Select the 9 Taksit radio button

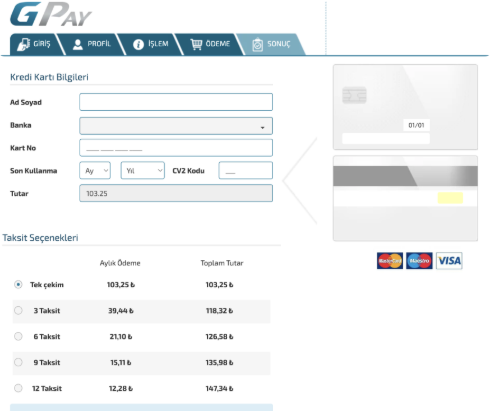point(18,362)
